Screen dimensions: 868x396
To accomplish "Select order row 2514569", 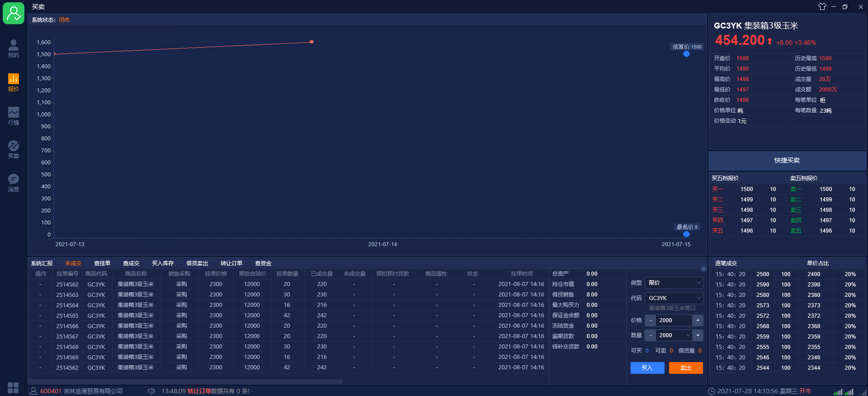I will 288,358.
